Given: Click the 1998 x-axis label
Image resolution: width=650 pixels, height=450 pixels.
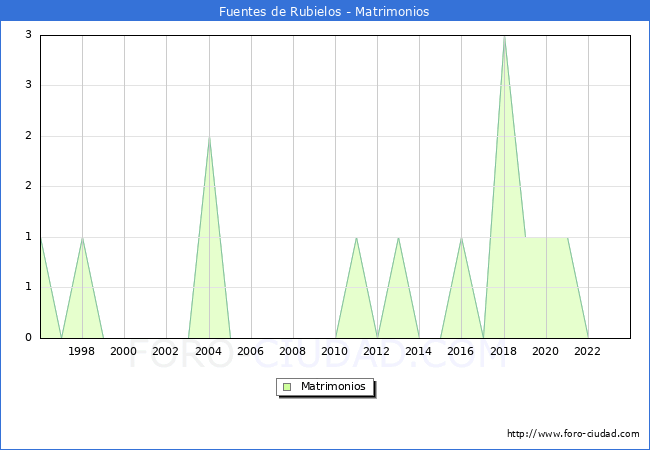Looking at the screenshot, I should tap(82, 351).
